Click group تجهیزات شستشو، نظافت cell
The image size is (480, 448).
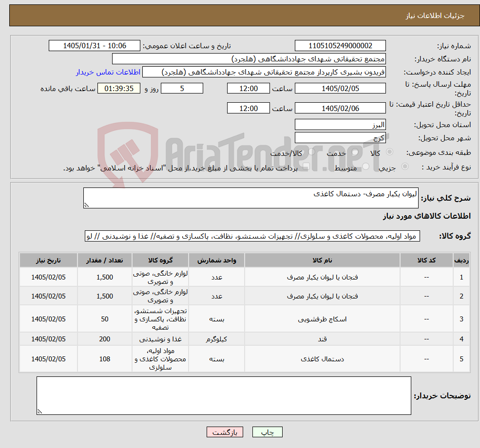click(160, 319)
